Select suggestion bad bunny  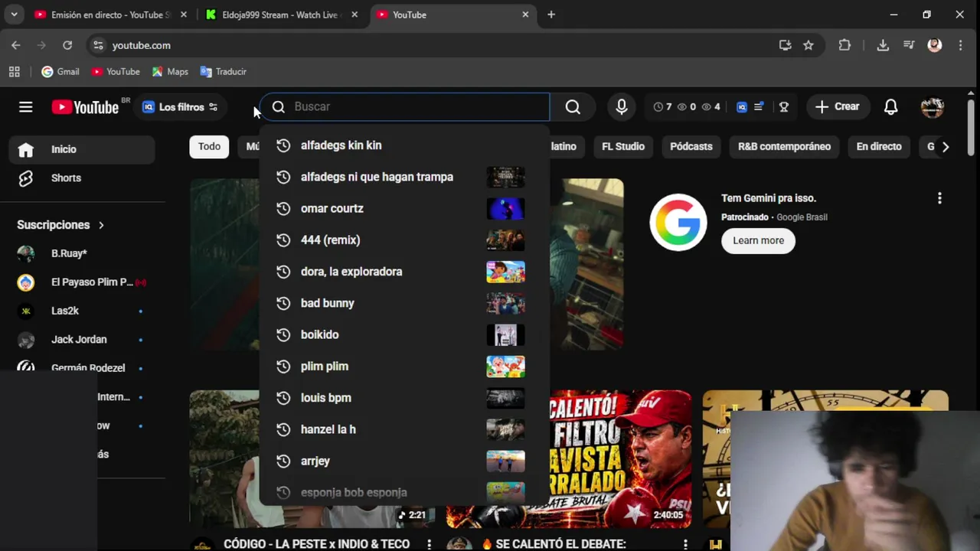[404, 303]
